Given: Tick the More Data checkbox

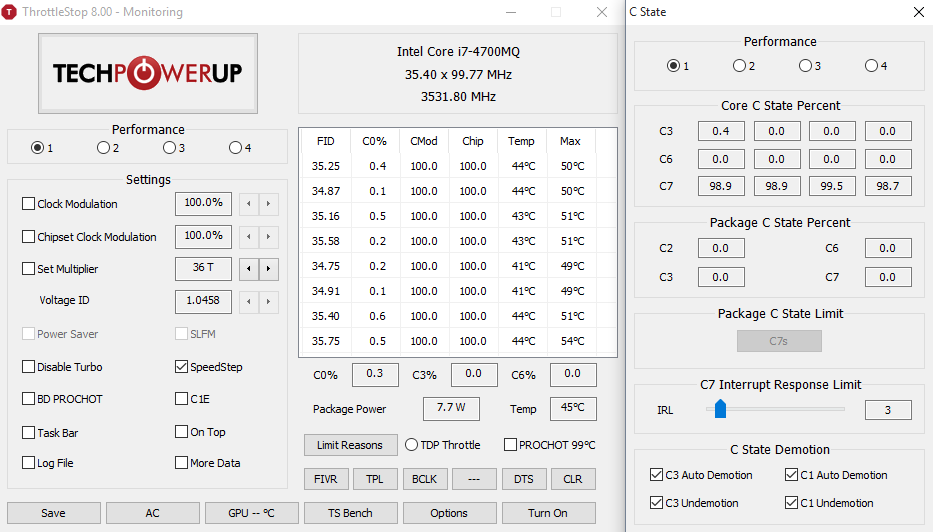Looking at the screenshot, I should coord(181,462).
